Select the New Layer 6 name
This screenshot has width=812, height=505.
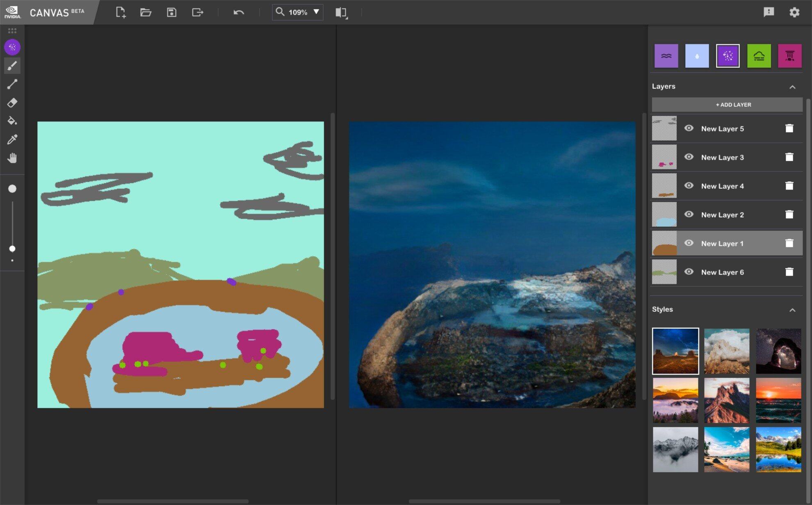point(722,272)
